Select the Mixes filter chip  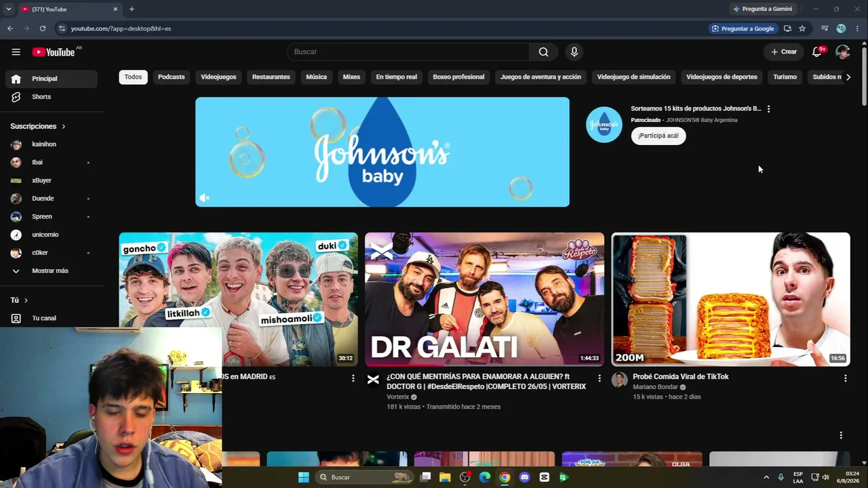pyautogui.click(x=351, y=77)
